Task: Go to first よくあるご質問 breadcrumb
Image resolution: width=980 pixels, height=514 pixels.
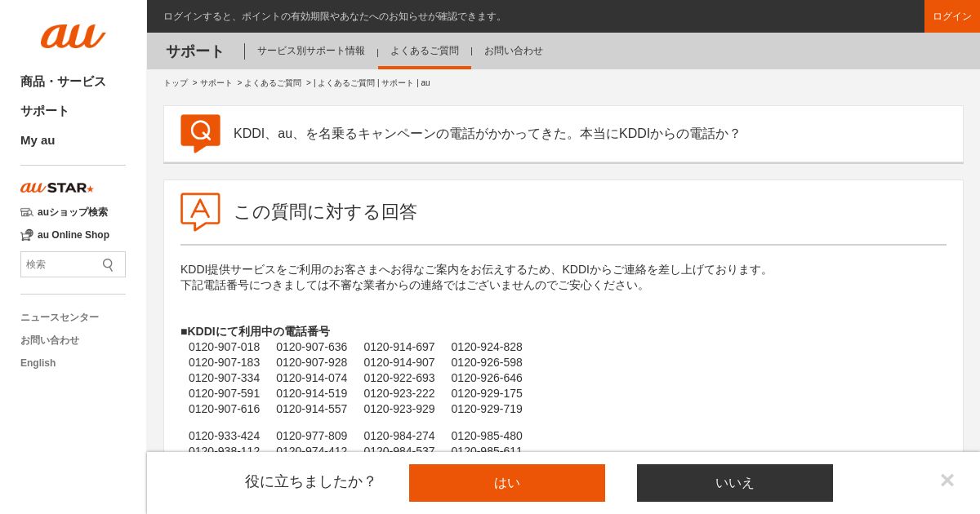Action: coord(273,83)
